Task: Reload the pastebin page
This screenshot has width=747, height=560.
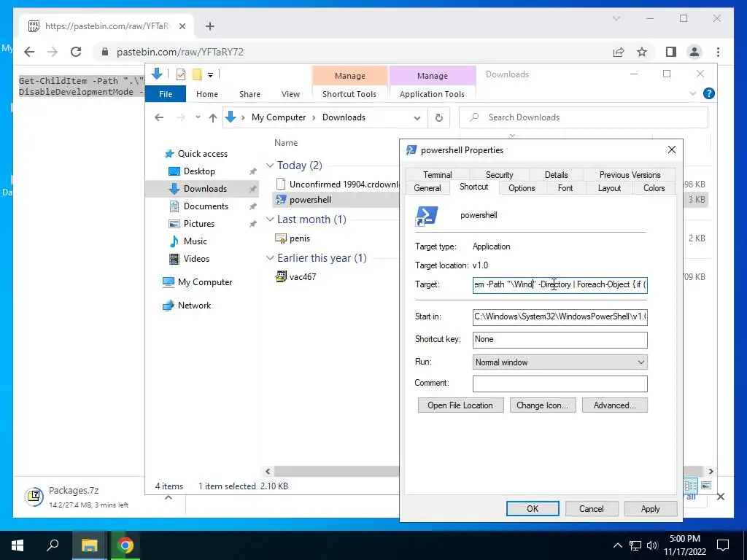Action: point(76,52)
